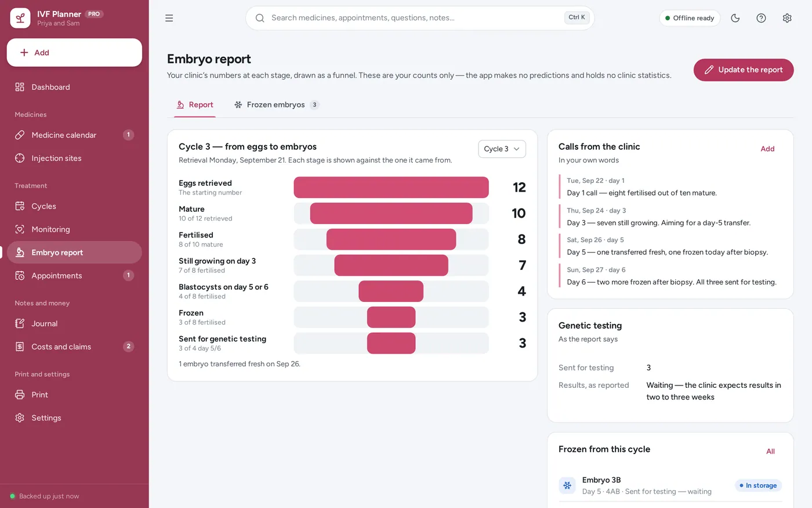Click the sidebar Settings gear icon
The image size is (812, 508).
20,418
